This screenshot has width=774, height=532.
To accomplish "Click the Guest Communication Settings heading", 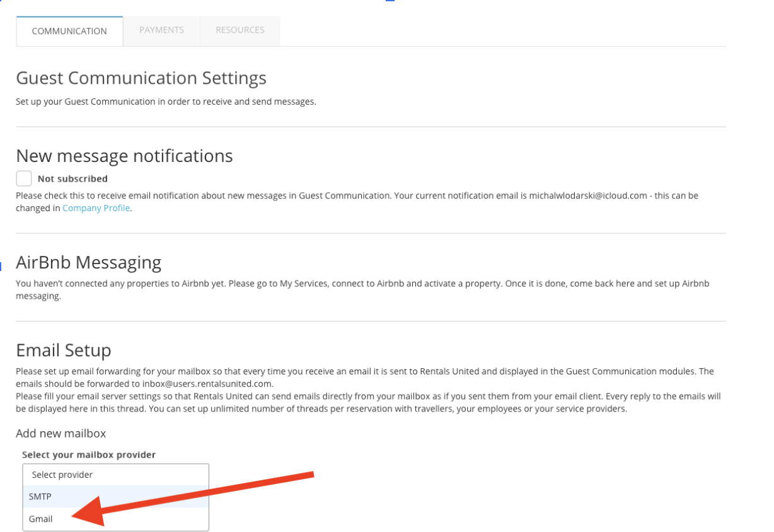I will pyautogui.click(x=141, y=78).
